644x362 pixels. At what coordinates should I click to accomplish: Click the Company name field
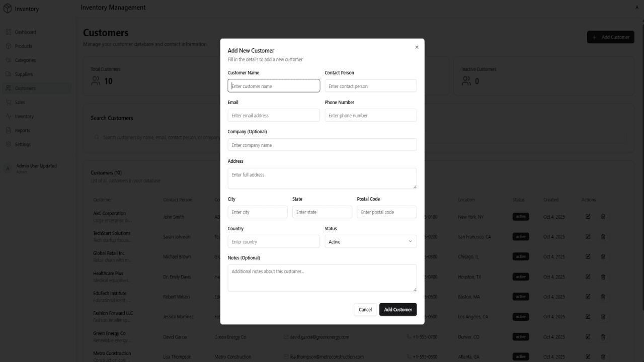tap(322, 145)
